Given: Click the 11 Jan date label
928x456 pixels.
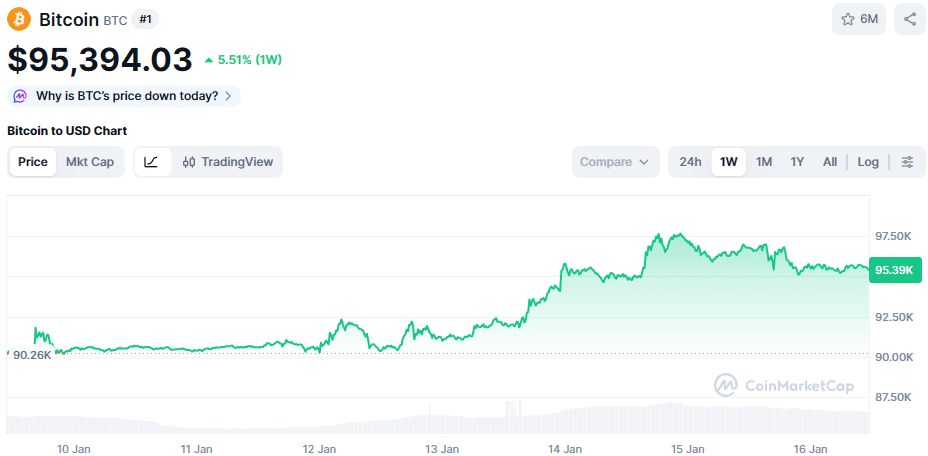Looking at the screenshot, I should click(x=196, y=448).
